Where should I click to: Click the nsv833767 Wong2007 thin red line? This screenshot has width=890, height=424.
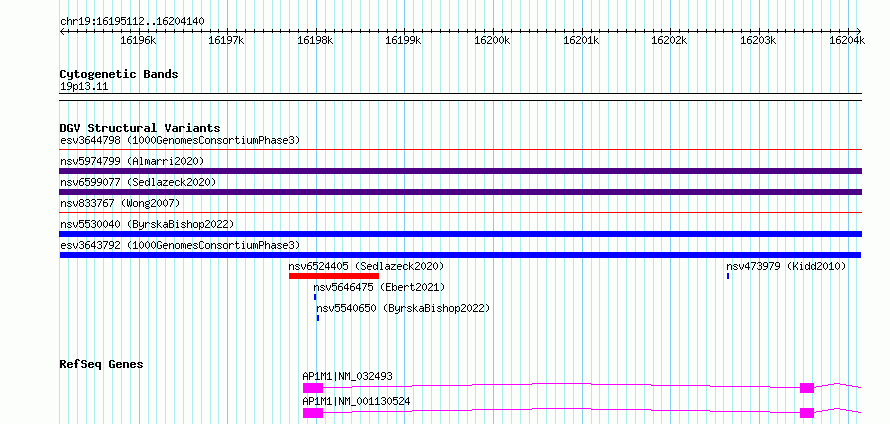[460, 213]
